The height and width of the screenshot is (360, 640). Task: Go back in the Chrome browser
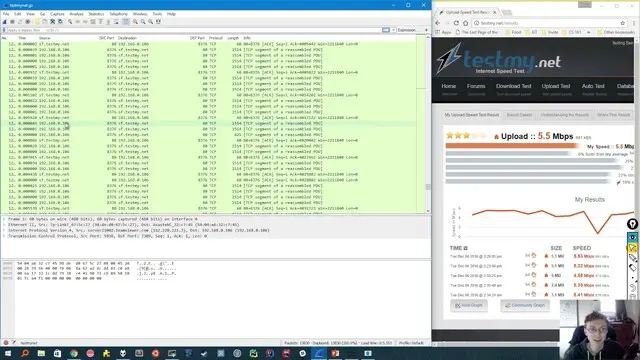point(438,23)
